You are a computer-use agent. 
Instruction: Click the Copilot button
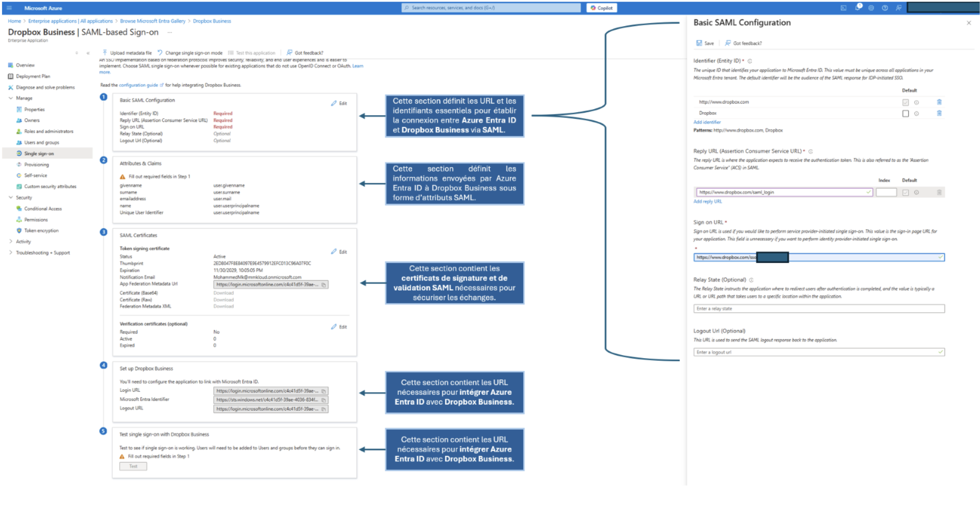coord(602,8)
